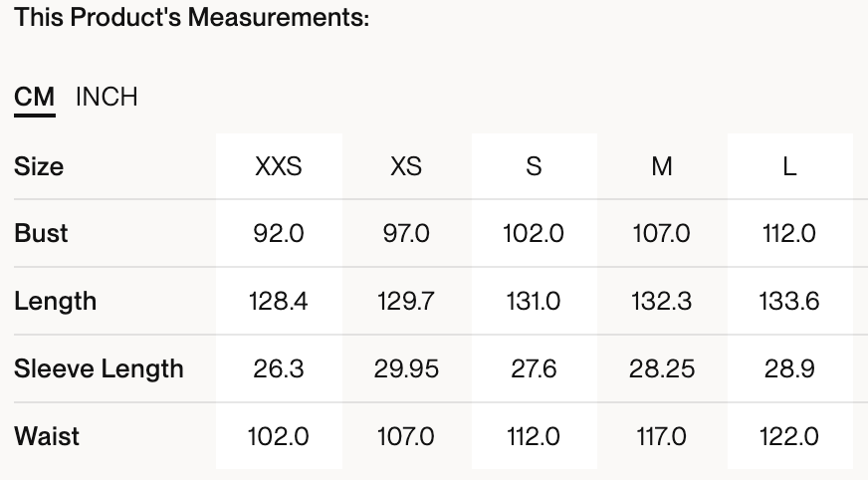
Task: Click the XS size column header
Action: pos(406,166)
